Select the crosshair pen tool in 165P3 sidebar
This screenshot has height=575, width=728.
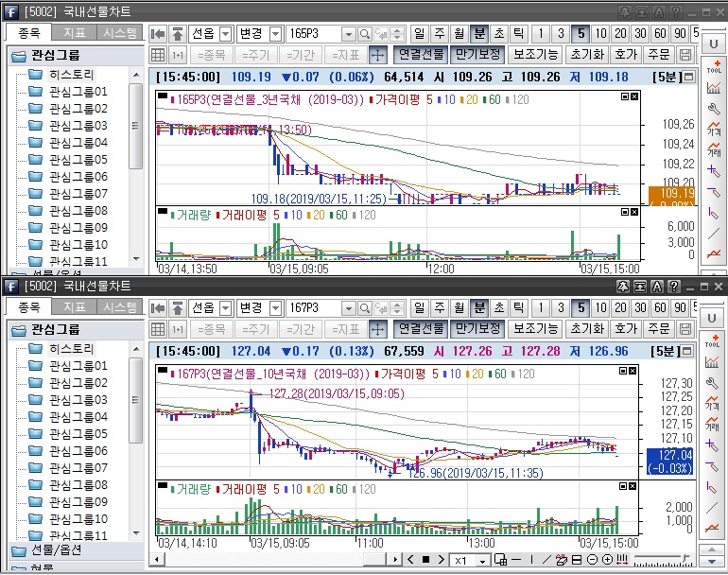click(x=714, y=170)
